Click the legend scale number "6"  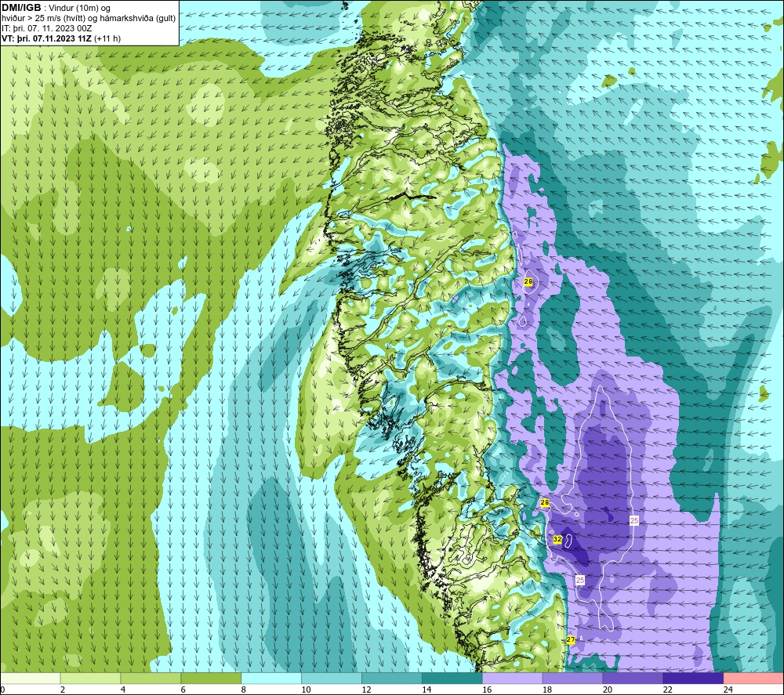click(183, 690)
